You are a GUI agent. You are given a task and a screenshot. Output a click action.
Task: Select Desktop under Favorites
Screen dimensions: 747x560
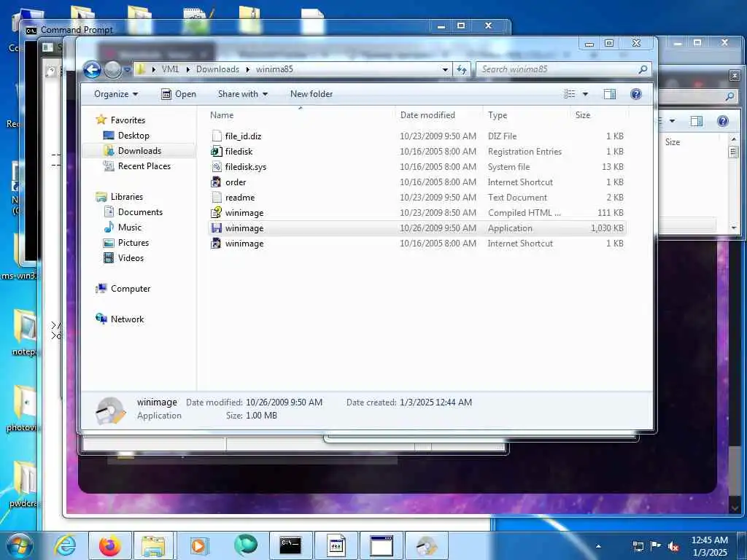tap(133, 136)
